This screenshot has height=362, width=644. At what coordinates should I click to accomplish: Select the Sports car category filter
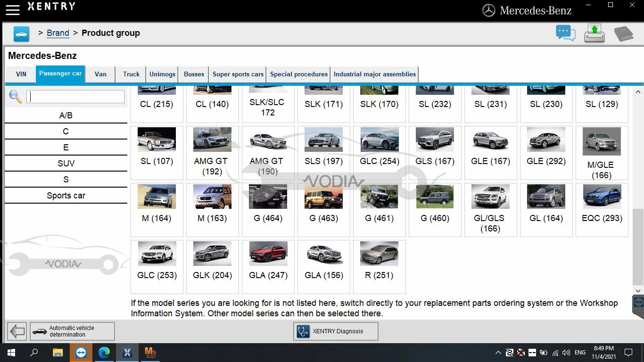click(x=66, y=196)
